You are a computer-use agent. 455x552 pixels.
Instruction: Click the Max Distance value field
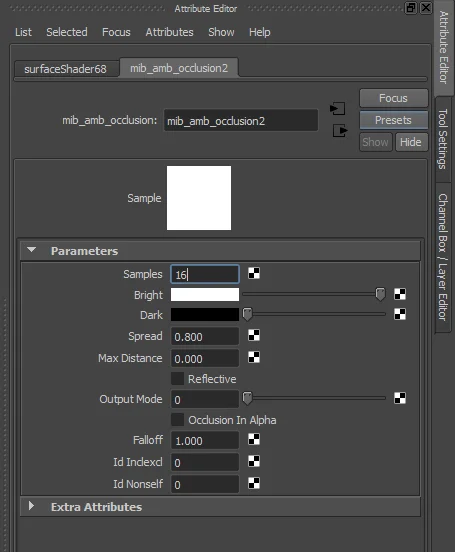coord(205,358)
